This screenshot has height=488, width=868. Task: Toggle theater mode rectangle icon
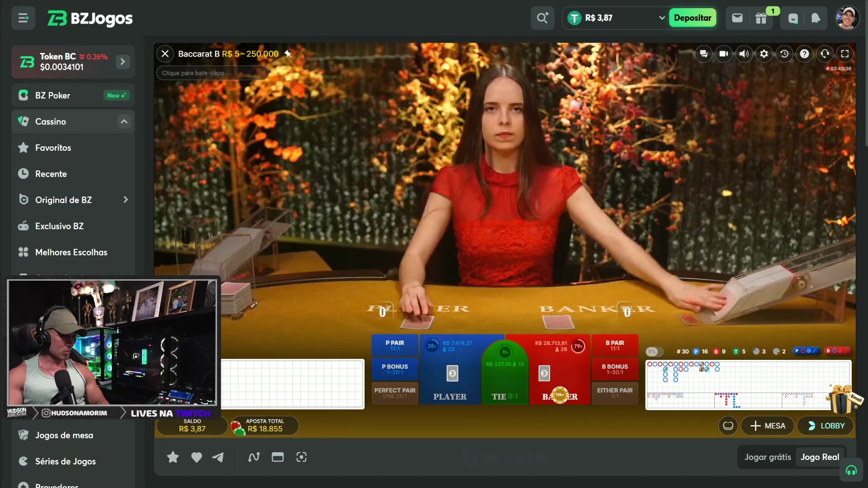pos(277,457)
